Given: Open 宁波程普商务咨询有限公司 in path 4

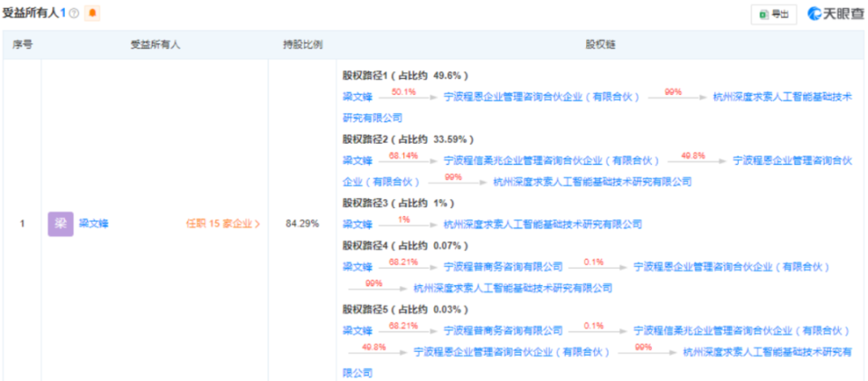Looking at the screenshot, I should [504, 266].
